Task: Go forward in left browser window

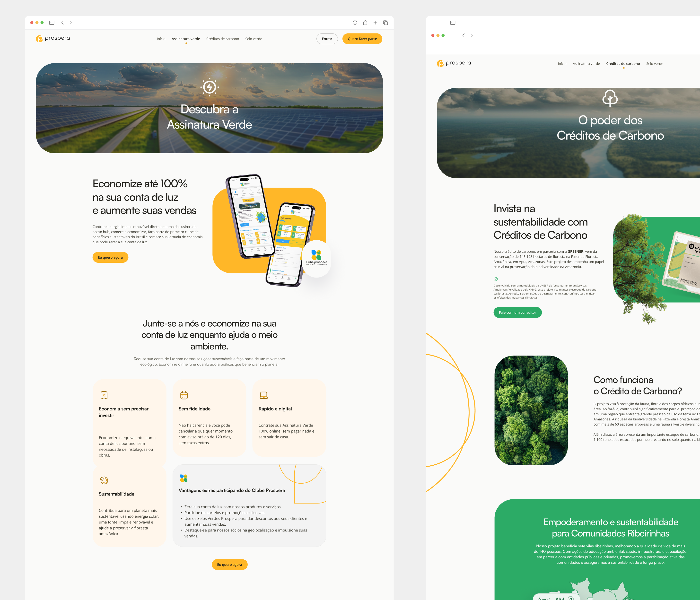Action: 71,23
